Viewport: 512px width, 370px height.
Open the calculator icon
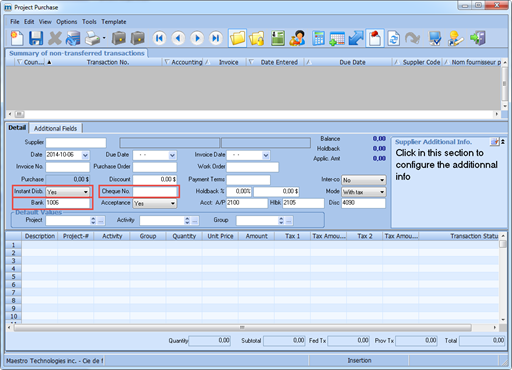pos(318,38)
